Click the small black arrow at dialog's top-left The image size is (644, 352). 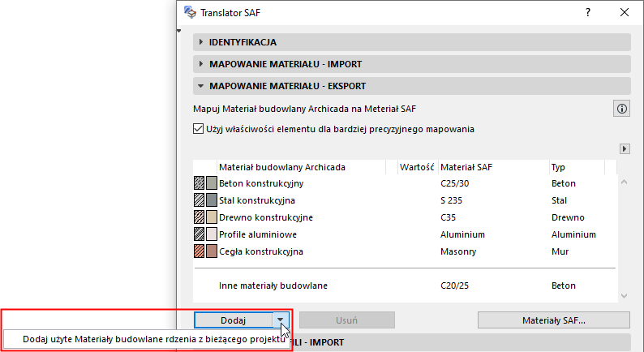179,31
